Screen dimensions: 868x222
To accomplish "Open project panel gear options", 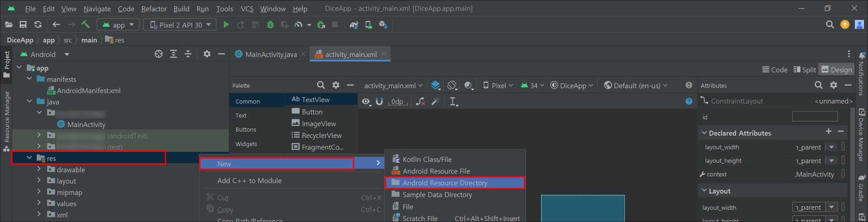I will (207, 54).
